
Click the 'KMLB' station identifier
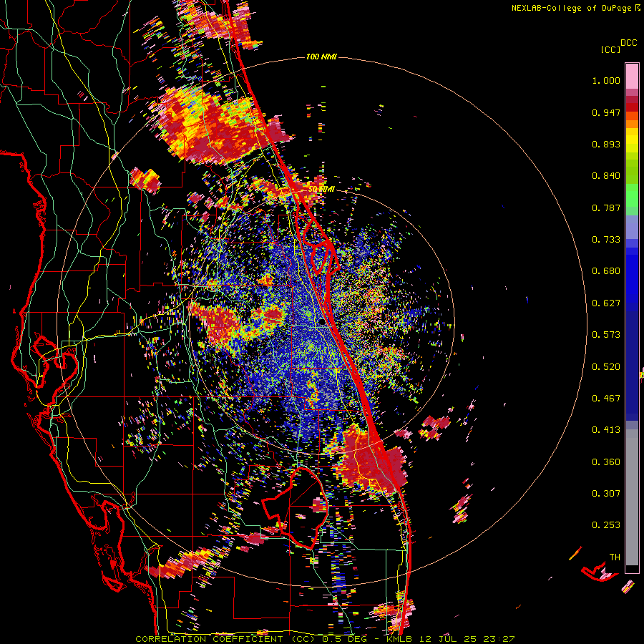tap(399, 639)
